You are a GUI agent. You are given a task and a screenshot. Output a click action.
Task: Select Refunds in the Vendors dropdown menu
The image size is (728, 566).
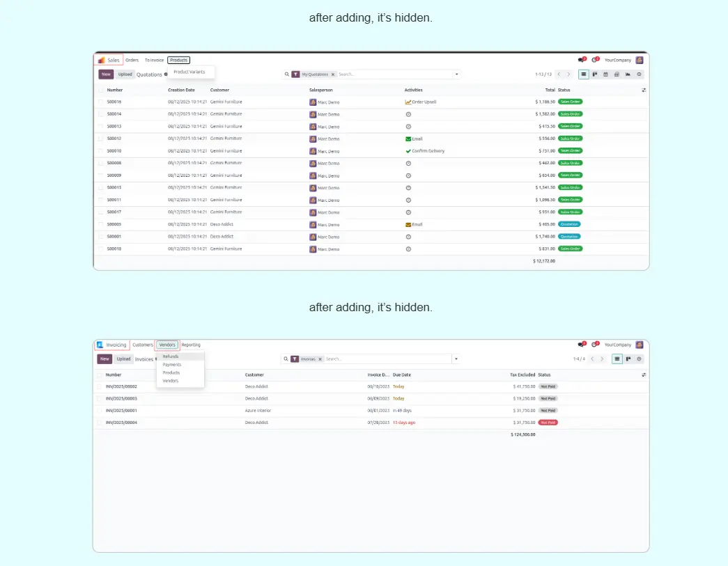coord(171,356)
